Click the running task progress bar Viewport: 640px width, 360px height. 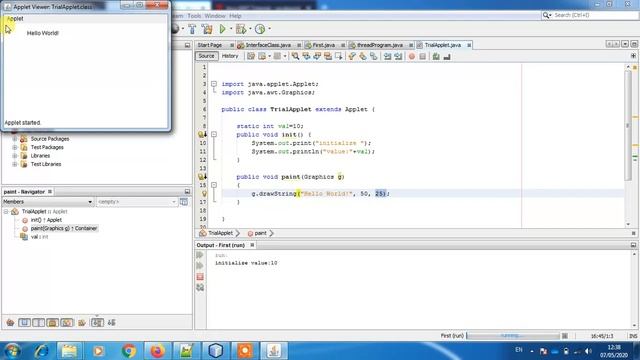tap(513, 336)
